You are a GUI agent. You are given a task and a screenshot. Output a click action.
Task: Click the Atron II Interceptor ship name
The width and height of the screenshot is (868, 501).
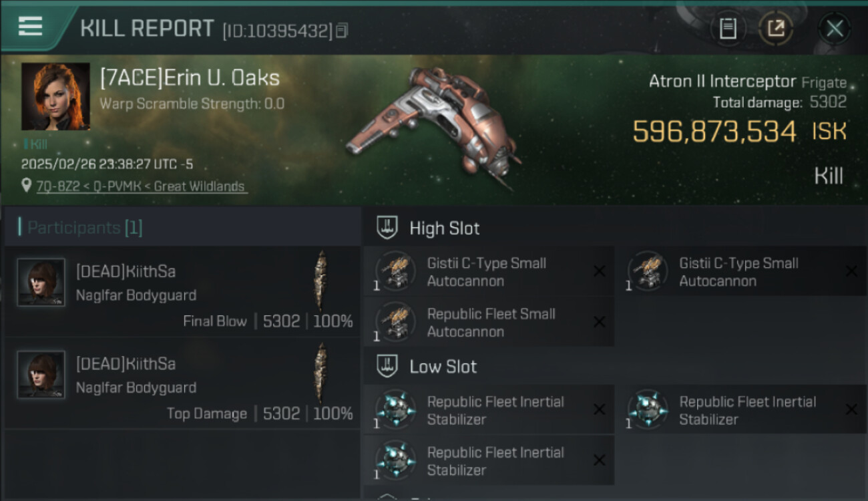click(x=722, y=81)
